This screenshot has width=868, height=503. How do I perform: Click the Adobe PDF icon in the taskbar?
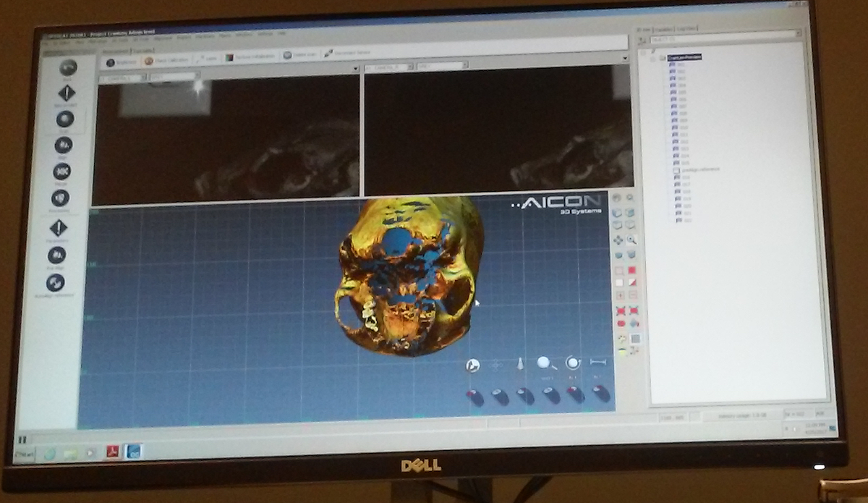113,452
